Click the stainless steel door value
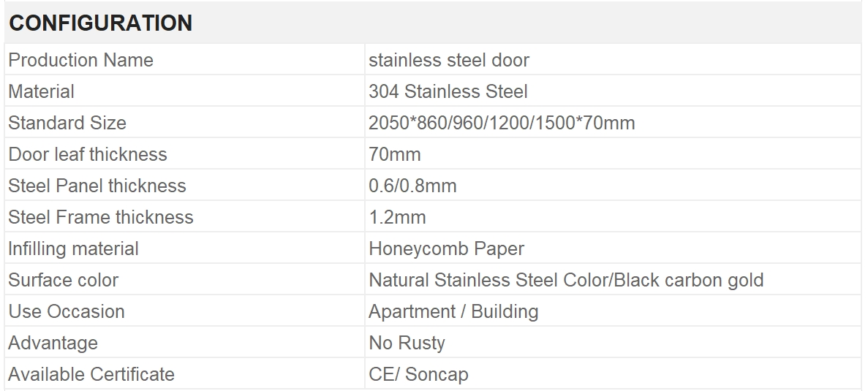The width and height of the screenshot is (868, 391). click(449, 60)
